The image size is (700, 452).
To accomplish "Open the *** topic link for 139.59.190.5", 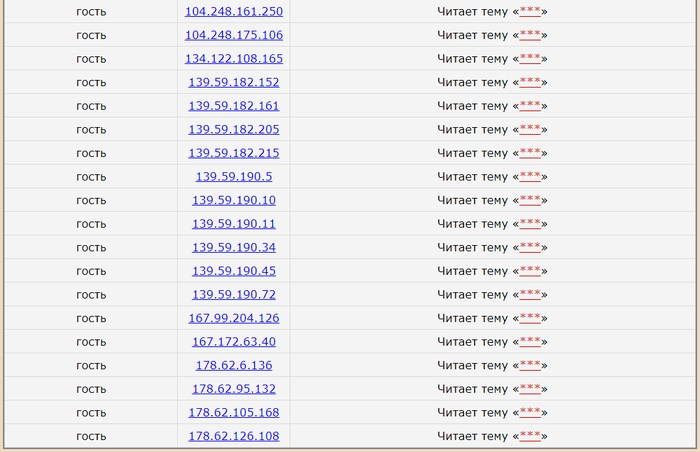I will pyautogui.click(x=530, y=177).
